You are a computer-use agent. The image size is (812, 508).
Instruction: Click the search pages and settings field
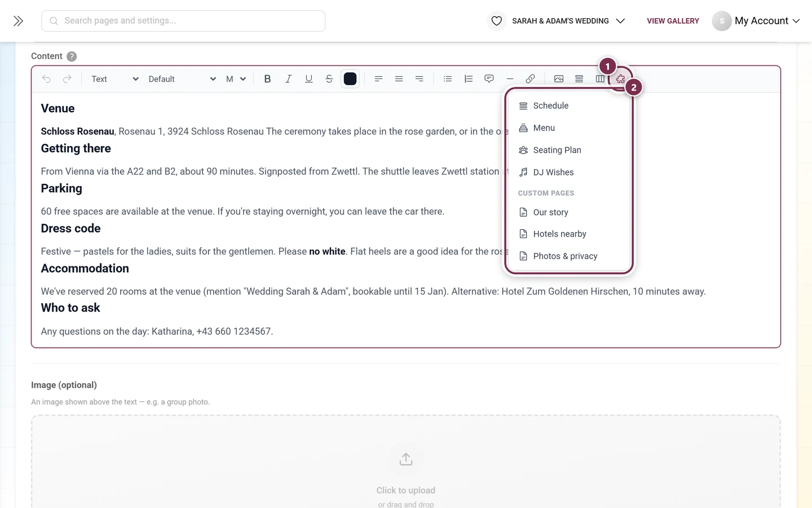pyautogui.click(x=183, y=21)
